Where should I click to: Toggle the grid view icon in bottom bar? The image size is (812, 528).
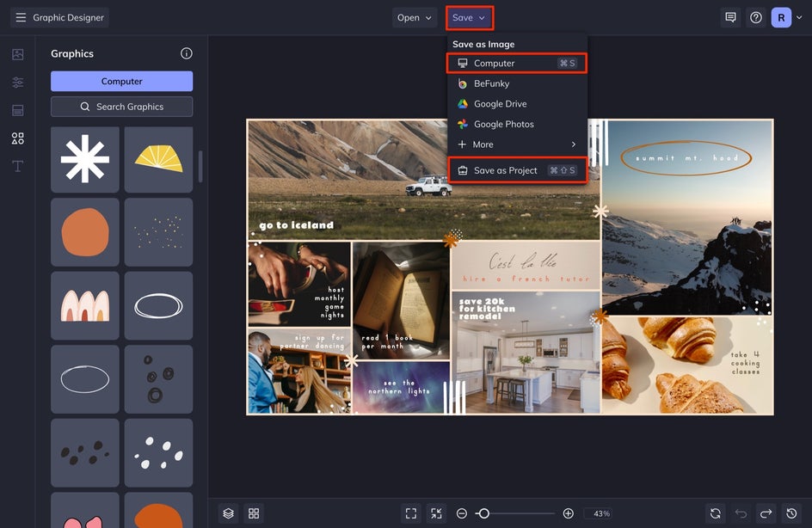pos(254,513)
